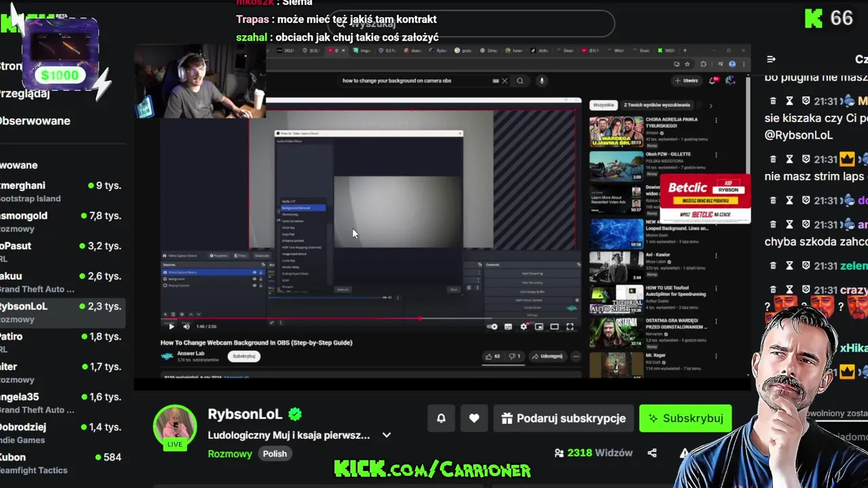This screenshot has height=488, width=868.
Task: Collapse the chat panel arrow icon
Action: coord(771,60)
